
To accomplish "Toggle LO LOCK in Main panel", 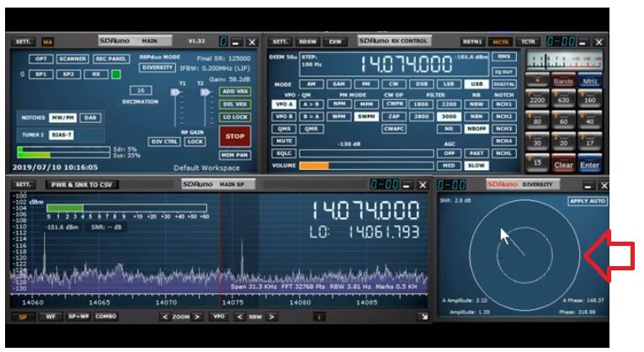I will pos(235,117).
